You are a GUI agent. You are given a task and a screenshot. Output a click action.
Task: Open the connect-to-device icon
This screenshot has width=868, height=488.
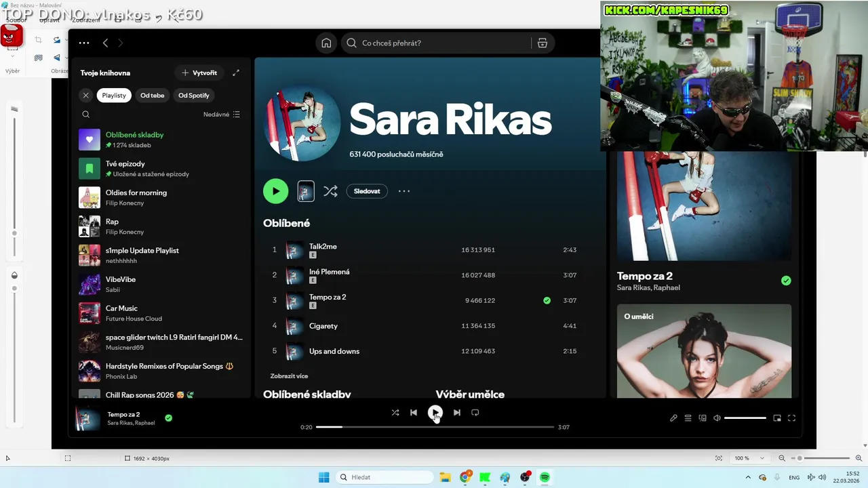click(703, 418)
